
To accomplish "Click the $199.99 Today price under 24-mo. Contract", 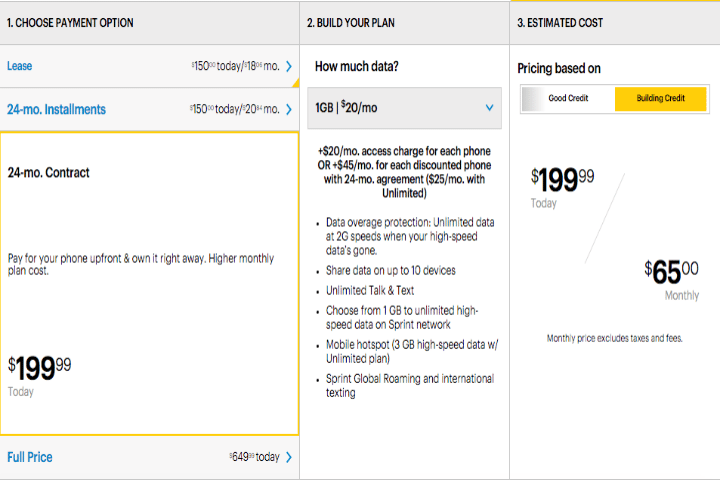I will click(x=40, y=370).
